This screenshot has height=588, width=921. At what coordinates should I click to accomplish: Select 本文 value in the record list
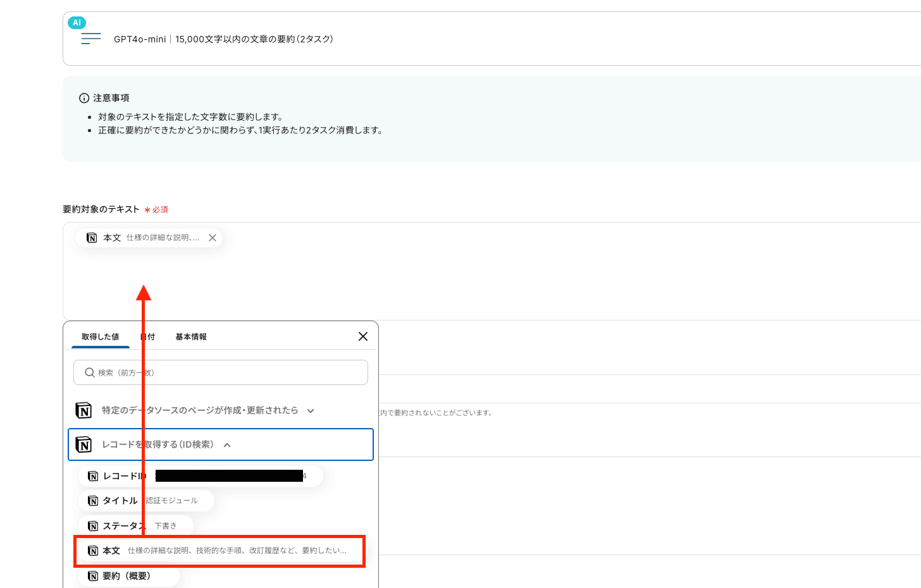point(219,551)
